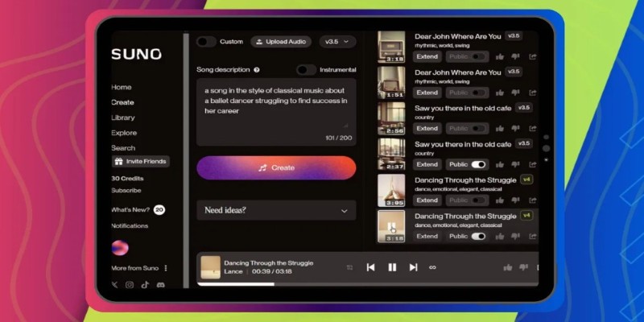Screen dimensions: 644x322
Task: Dislike the playing song in player bar
Action: [x=523, y=267]
